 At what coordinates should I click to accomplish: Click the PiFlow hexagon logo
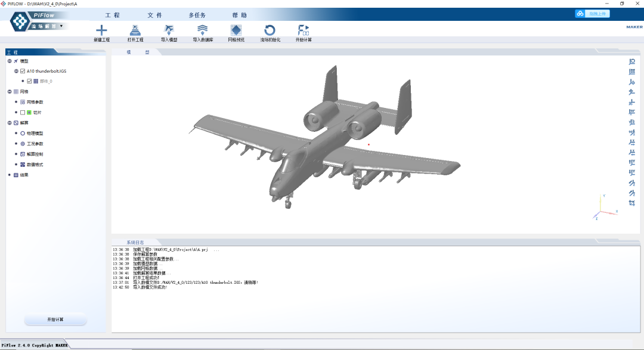pos(19,21)
